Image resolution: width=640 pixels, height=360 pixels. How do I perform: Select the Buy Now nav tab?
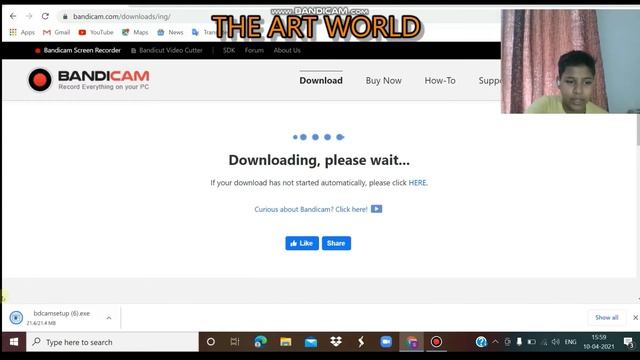point(384,80)
